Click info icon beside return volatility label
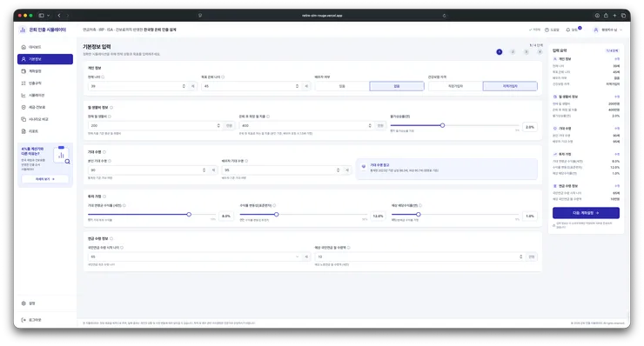The image size is (644, 346). coord(274,205)
